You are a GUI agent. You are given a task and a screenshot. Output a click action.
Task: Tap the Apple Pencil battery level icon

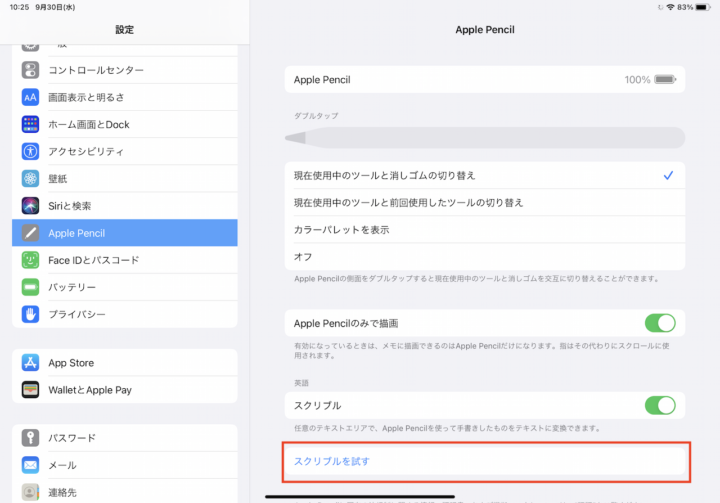click(x=665, y=79)
